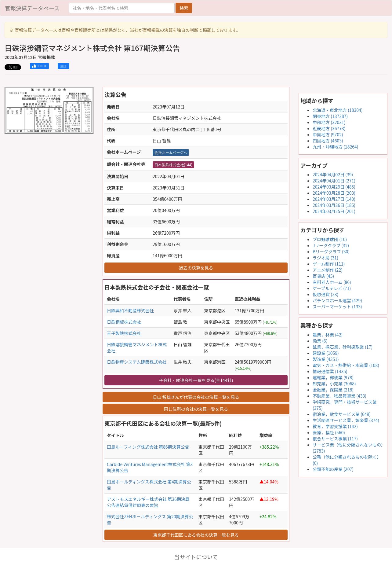Click the Facebook share button beside like

click(64, 66)
